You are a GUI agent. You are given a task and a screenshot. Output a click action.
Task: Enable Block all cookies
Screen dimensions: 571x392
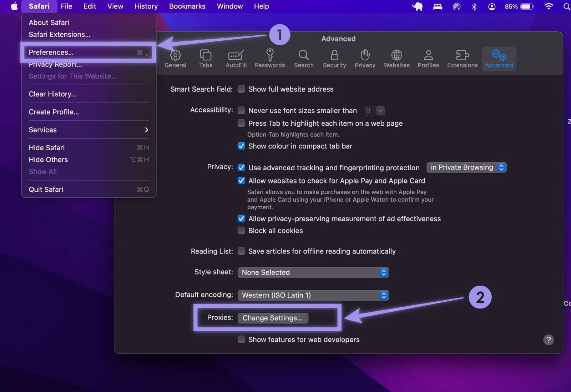(242, 231)
